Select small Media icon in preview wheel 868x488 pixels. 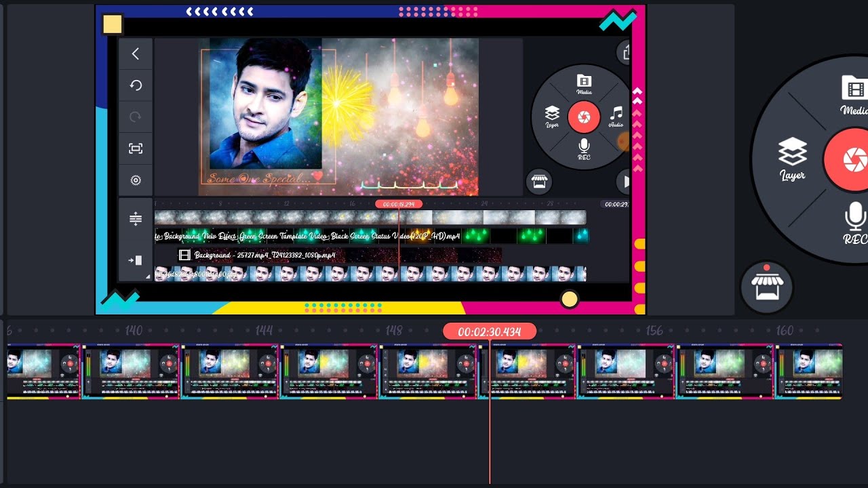tap(584, 85)
